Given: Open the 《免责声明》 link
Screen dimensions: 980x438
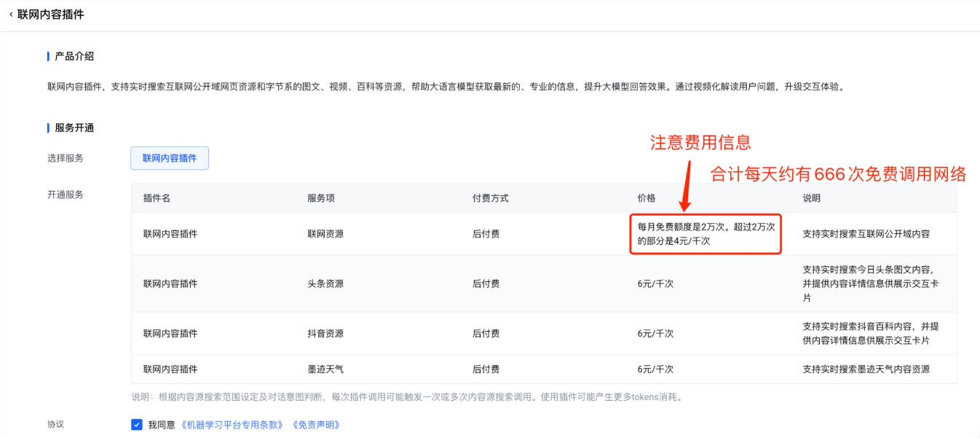Looking at the screenshot, I should point(315,425).
